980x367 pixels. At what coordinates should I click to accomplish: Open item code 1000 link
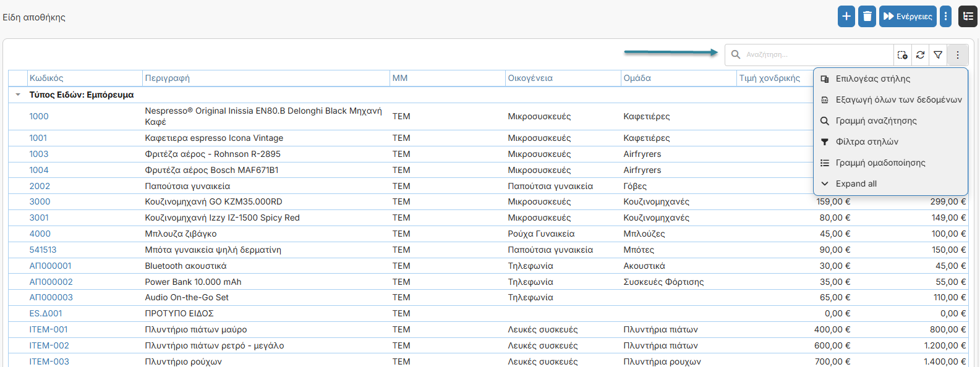pyautogui.click(x=39, y=116)
